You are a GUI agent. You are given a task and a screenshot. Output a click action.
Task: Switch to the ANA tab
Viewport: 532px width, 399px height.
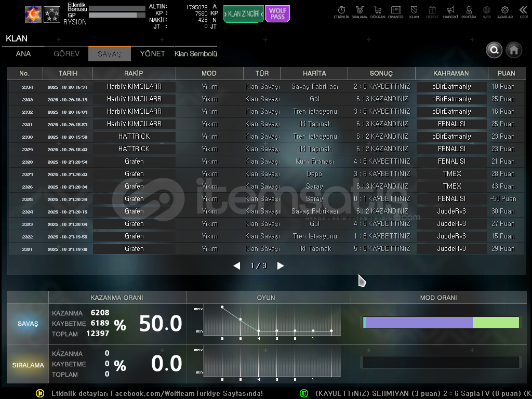point(23,54)
